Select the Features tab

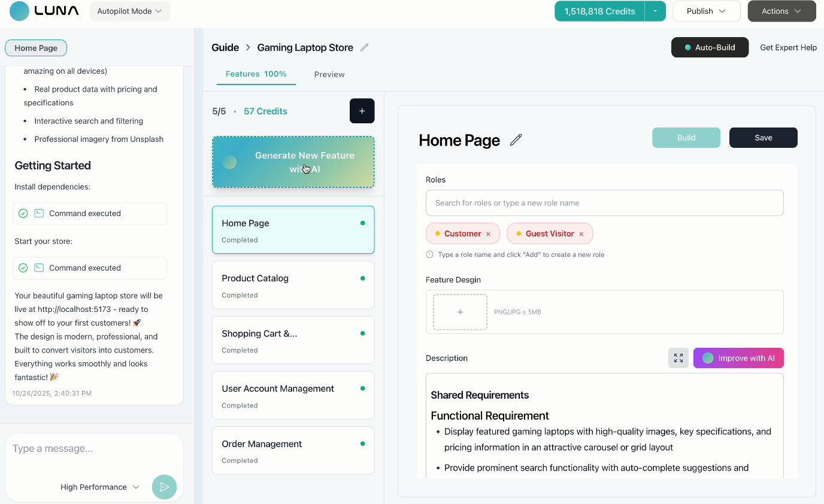[x=256, y=74]
